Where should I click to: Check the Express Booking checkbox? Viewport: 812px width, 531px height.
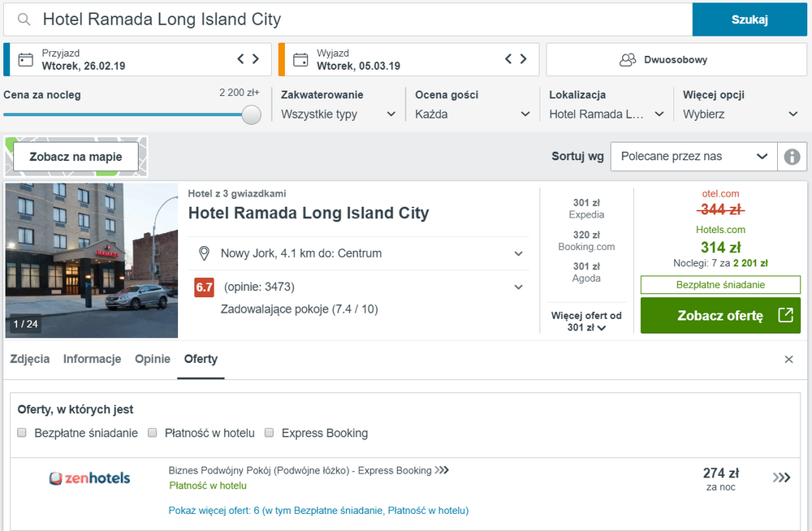270,433
